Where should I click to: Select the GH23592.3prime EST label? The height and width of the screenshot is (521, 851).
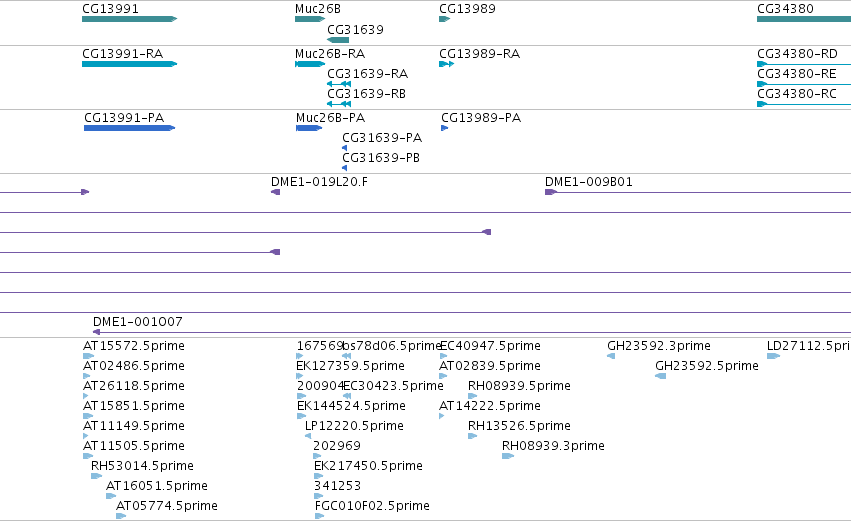coord(659,346)
